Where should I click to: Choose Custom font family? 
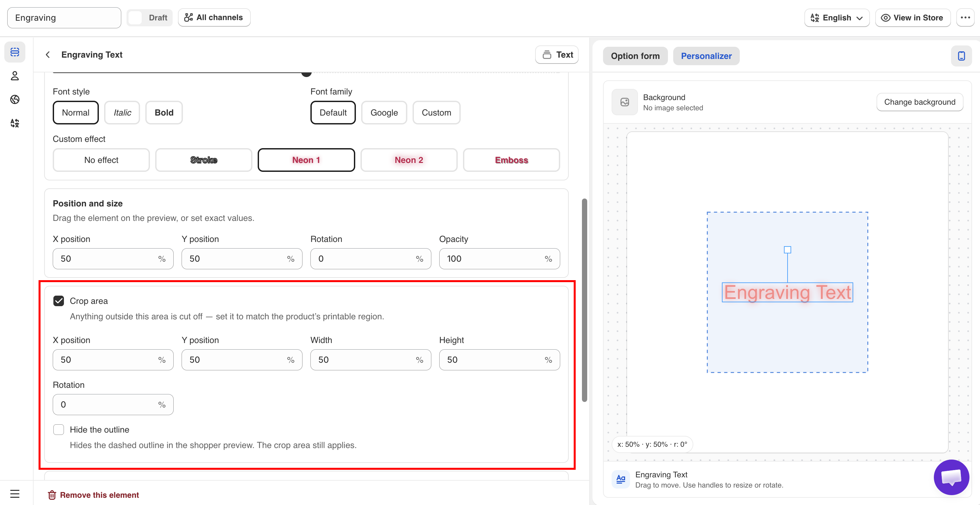point(436,113)
